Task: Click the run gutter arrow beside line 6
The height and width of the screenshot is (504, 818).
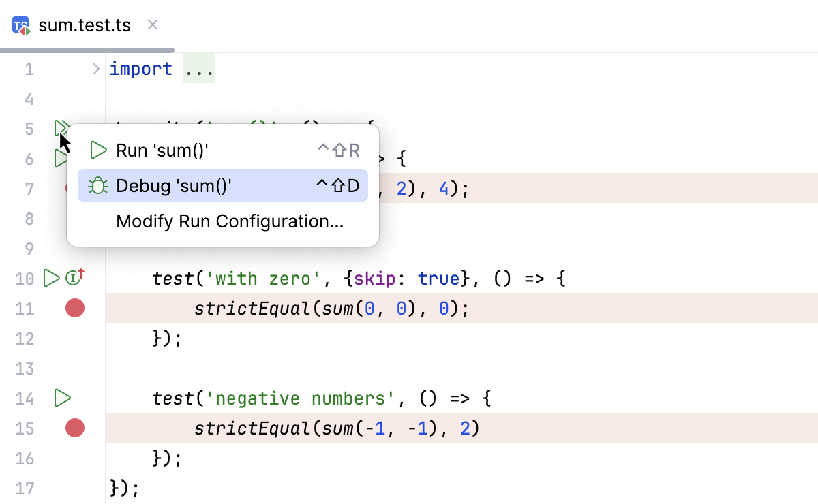Action: pos(60,157)
